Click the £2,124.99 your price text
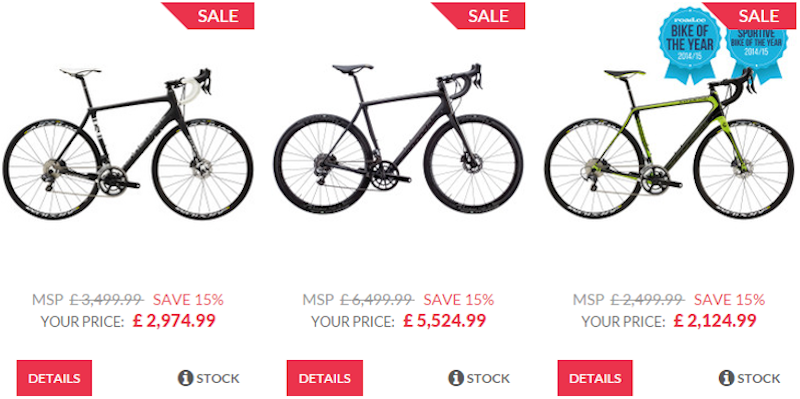 [x=715, y=320]
